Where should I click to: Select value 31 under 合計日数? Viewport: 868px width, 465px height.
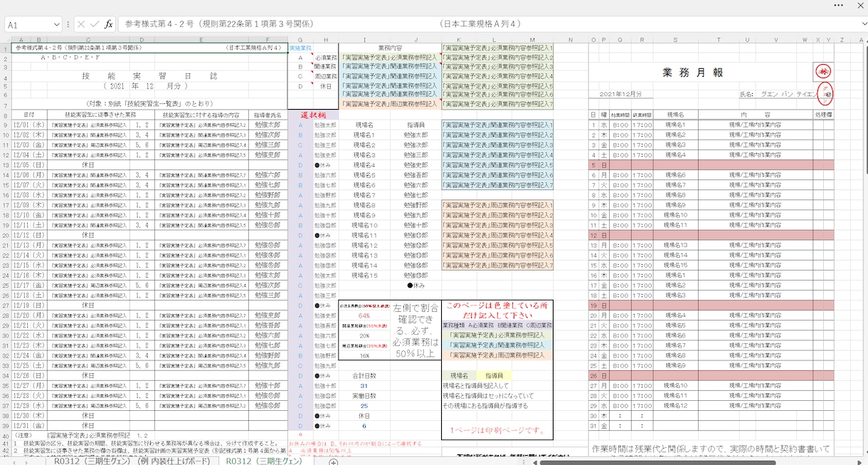pyautogui.click(x=364, y=385)
